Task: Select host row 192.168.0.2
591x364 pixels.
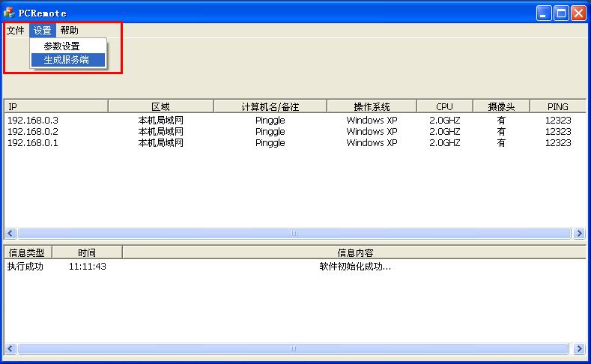Action: pyautogui.click(x=295, y=132)
